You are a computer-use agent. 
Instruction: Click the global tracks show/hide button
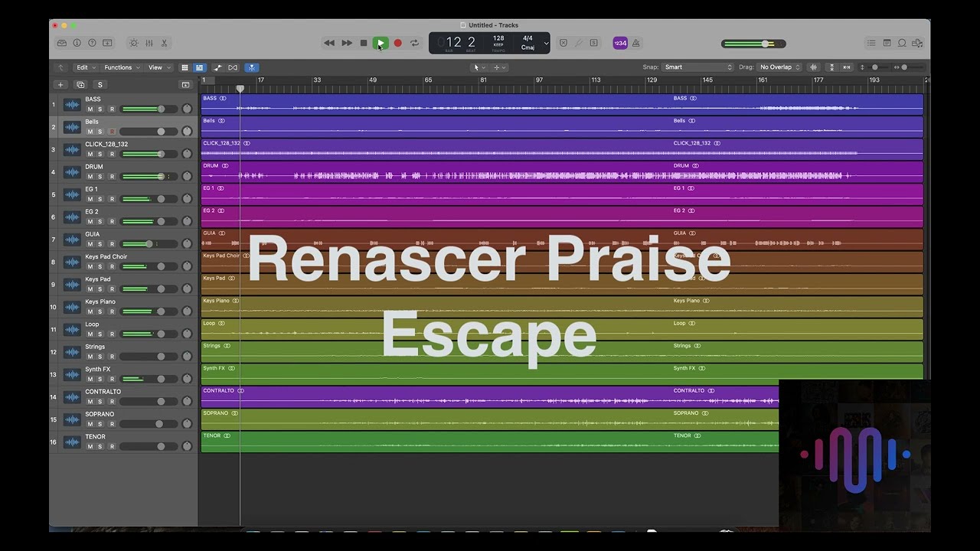click(185, 85)
